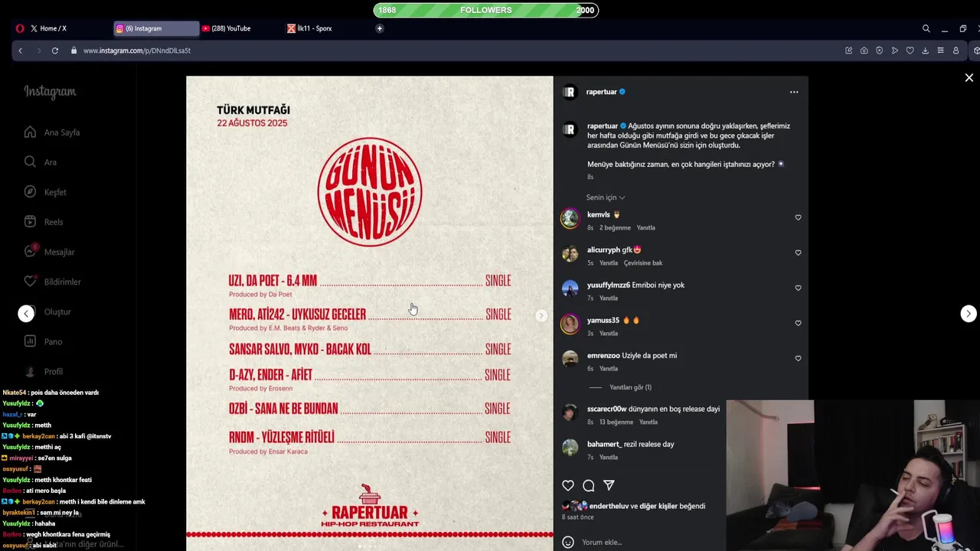Screen dimensions: 980x551
Task: Click Çevirisine bak under alicurryph comment
Action: point(643,263)
